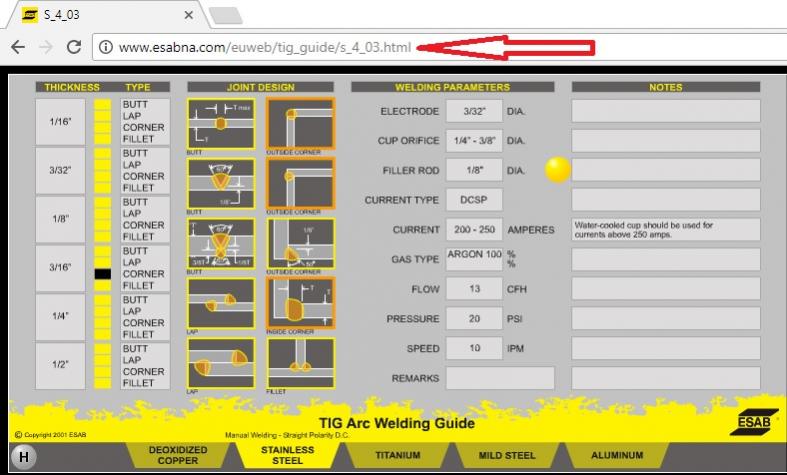787x475 pixels.
Task: Pick the 1/8" Lap yellow square
Action: pyautogui.click(x=102, y=213)
